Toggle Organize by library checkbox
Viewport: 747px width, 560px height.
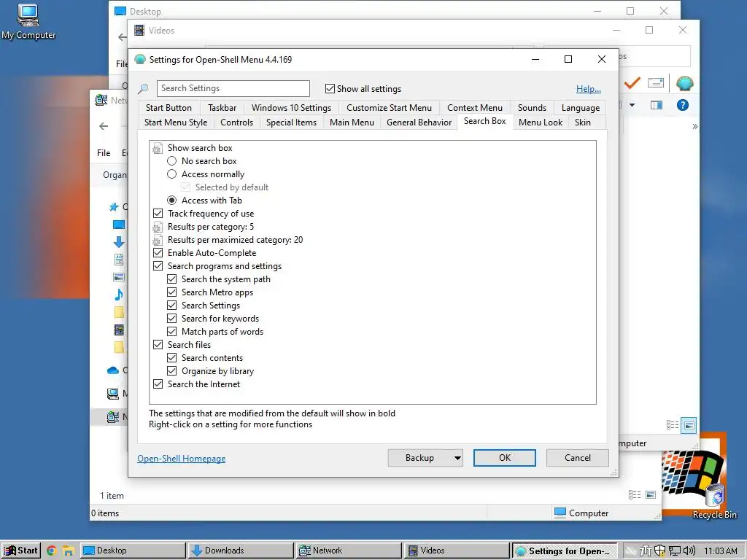[172, 370]
